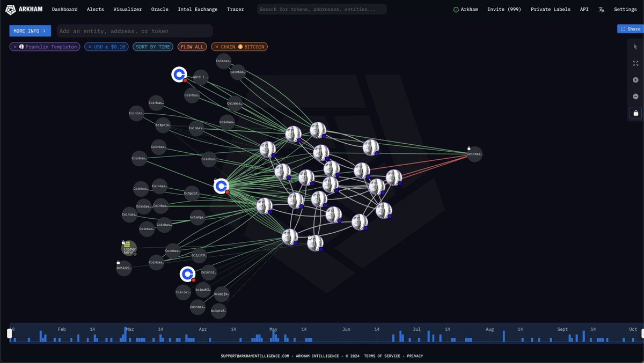The width and height of the screenshot is (644, 363).
Task: Open the Terms of Service link
Action: coord(383,356)
